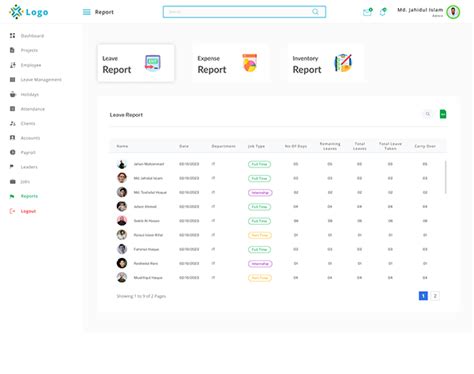This screenshot has width=474, height=374.
Task: Export Leave Report via green spreadsheet icon
Action: click(x=443, y=114)
